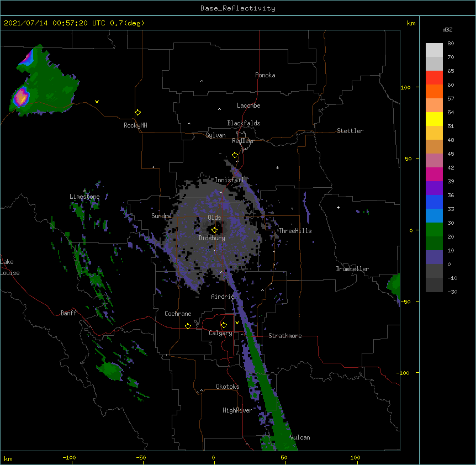Click the RockyMH label
Image resolution: width=476 pixels, height=465 pixels.
pyautogui.click(x=135, y=125)
